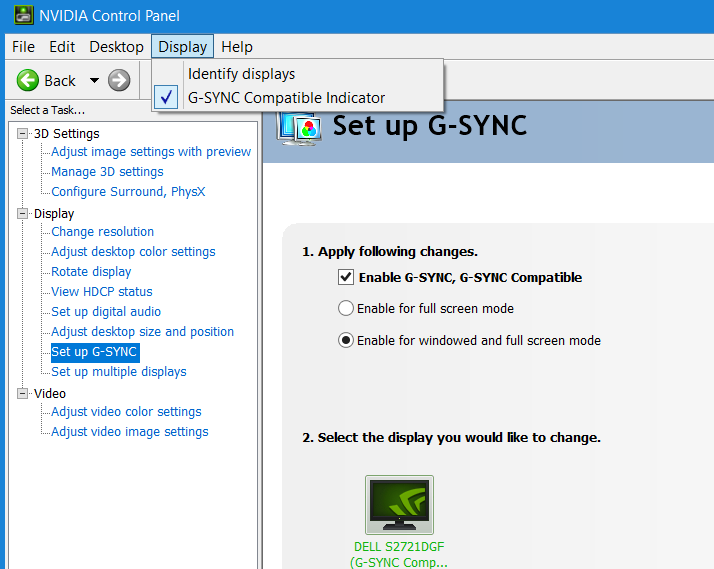Open the Edit menu
This screenshot has height=569, width=714.
(62, 46)
